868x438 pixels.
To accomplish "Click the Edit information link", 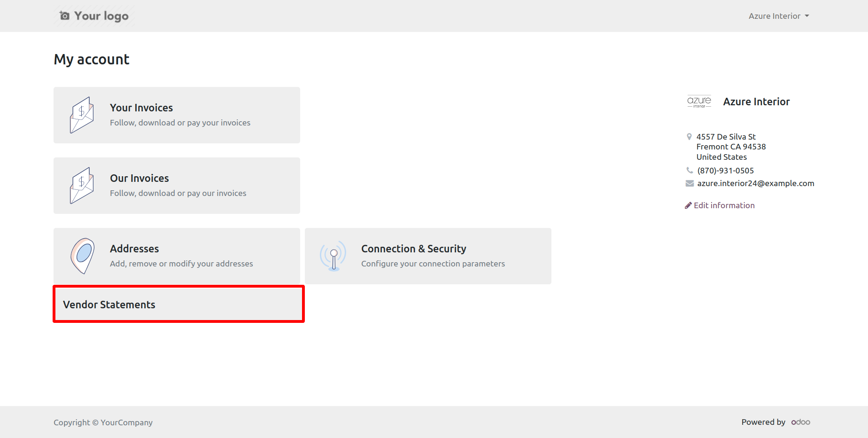I will coord(724,205).
